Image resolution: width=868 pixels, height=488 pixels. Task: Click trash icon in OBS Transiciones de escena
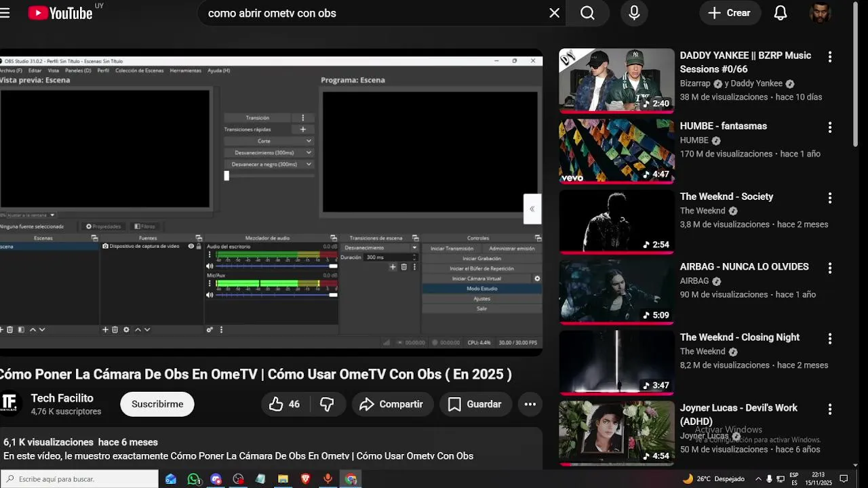click(403, 267)
